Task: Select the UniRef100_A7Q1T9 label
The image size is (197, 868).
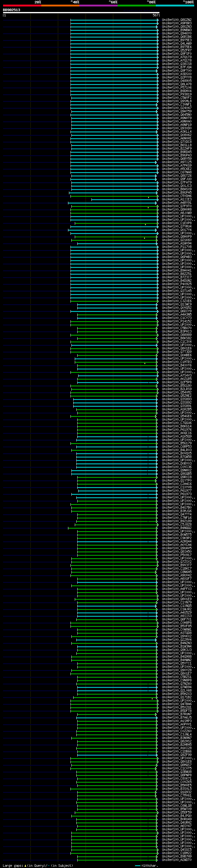Action: pos(177,57)
